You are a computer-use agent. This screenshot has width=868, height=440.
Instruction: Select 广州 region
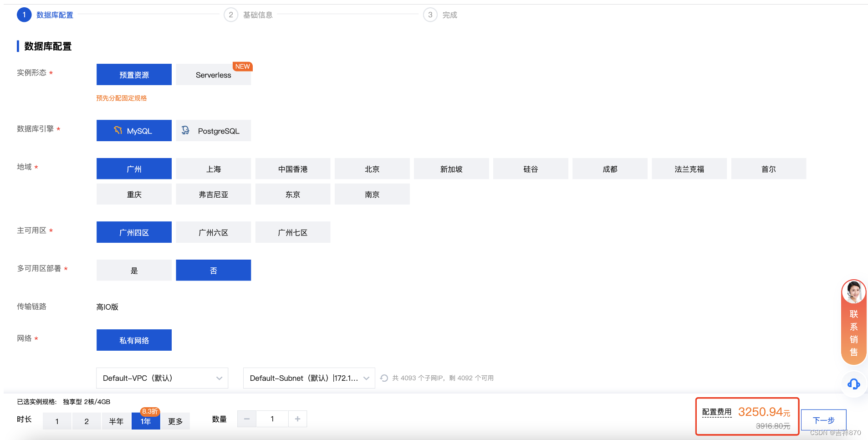point(134,169)
